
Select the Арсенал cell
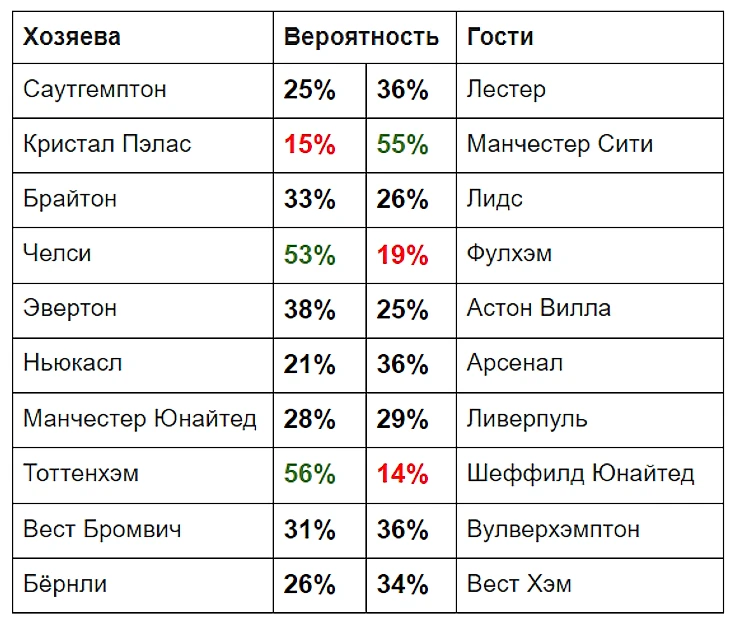(590, 365)
